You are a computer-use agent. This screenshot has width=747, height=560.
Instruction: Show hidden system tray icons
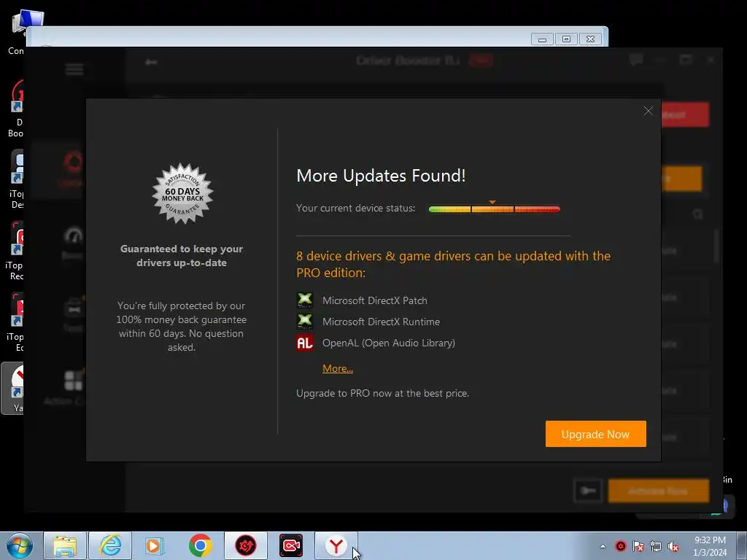click(603, 546)
